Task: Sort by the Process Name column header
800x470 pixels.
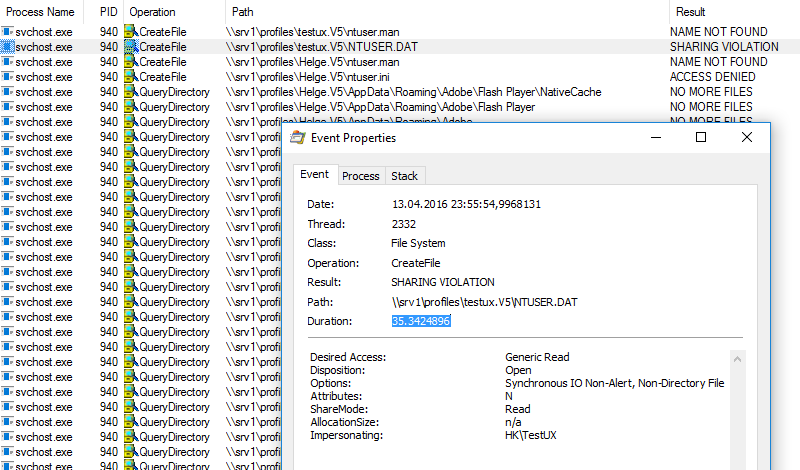Action: (40, 12)
